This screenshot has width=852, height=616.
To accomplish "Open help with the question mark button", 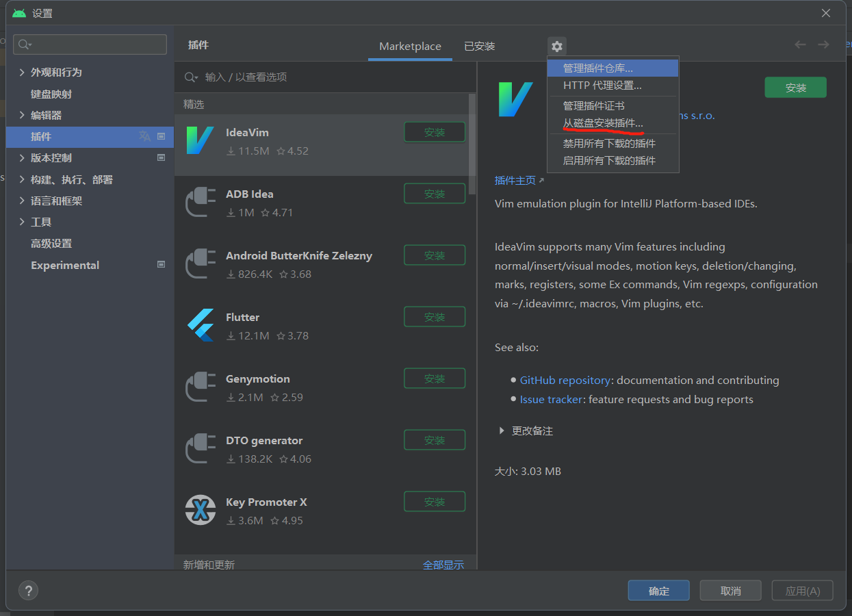I will click(28, 591).
